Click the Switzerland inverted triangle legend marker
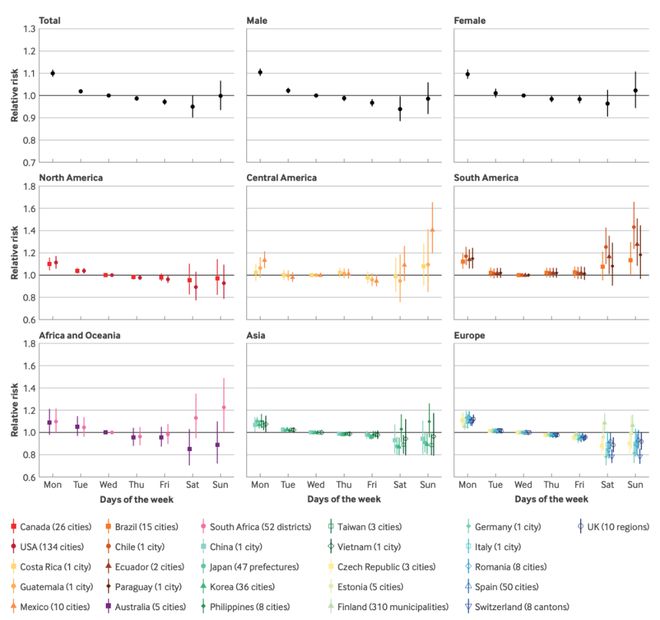This screenshot has height=620, width=660. 468,607
